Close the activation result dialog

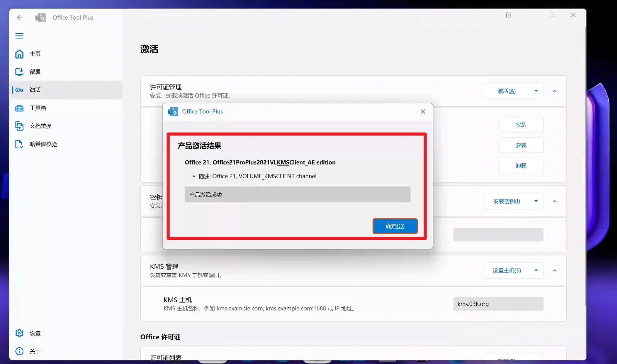point(423,112)
